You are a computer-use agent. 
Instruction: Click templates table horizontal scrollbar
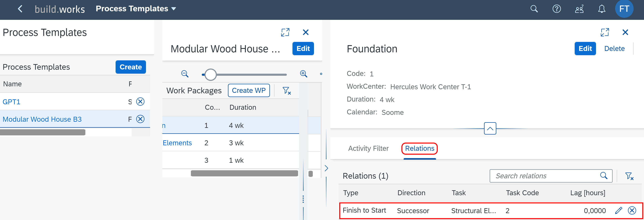[x=43, y=132]
